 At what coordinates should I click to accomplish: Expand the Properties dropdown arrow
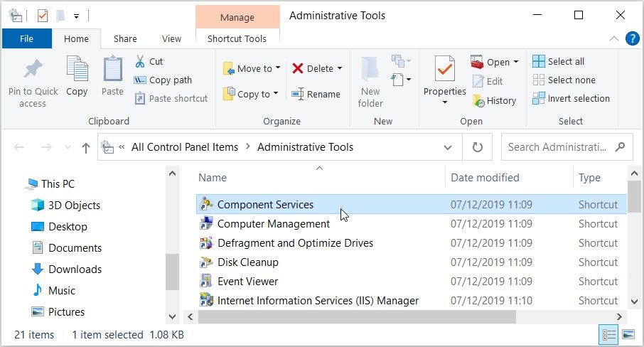pos(445,102)
